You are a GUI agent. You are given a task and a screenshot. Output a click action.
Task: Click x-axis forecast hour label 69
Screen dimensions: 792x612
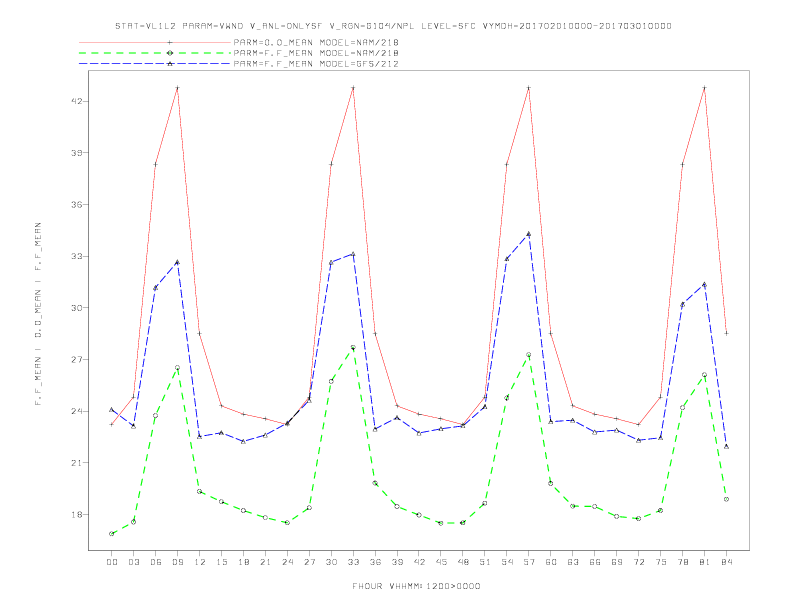[x=617, y=562]
